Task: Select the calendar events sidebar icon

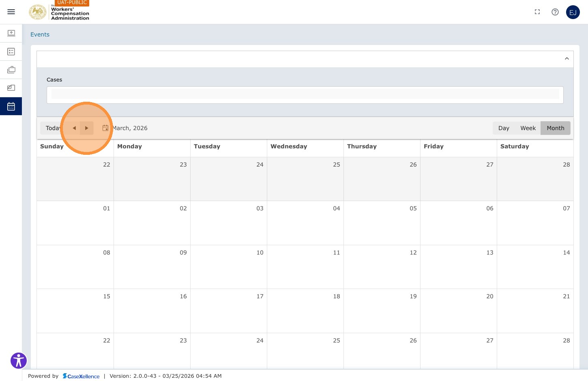Action: click(11, 106)
